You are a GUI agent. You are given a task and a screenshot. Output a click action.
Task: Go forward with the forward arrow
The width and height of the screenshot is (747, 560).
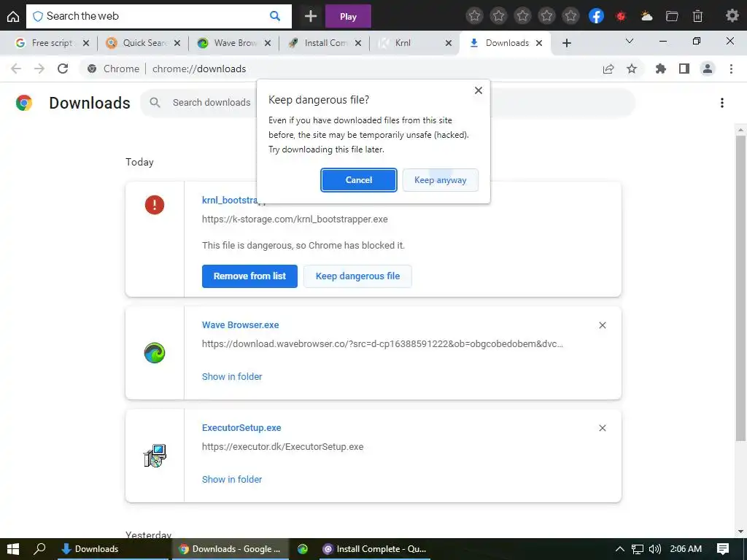point(39,69)
